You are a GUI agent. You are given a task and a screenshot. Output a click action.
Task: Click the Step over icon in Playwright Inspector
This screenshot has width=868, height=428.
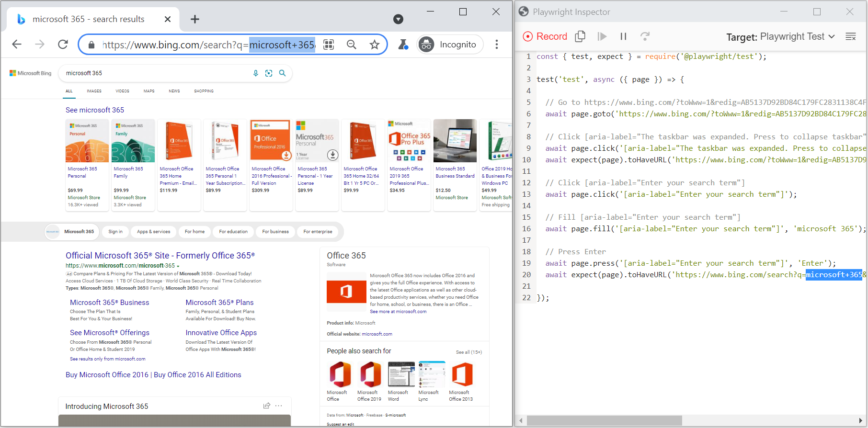[645, 36]
